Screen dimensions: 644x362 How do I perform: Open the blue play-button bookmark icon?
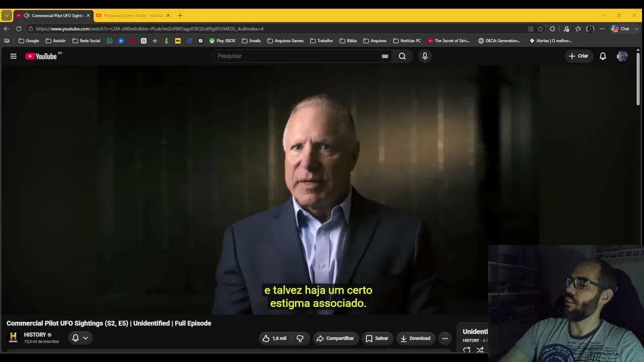[x=121, y=41]
